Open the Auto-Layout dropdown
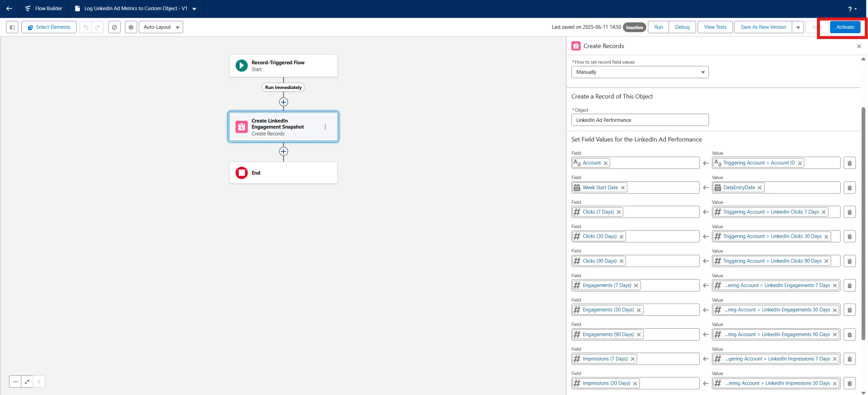Image resolution: width=868 pixels, height=395 pixels. point(161,27)
